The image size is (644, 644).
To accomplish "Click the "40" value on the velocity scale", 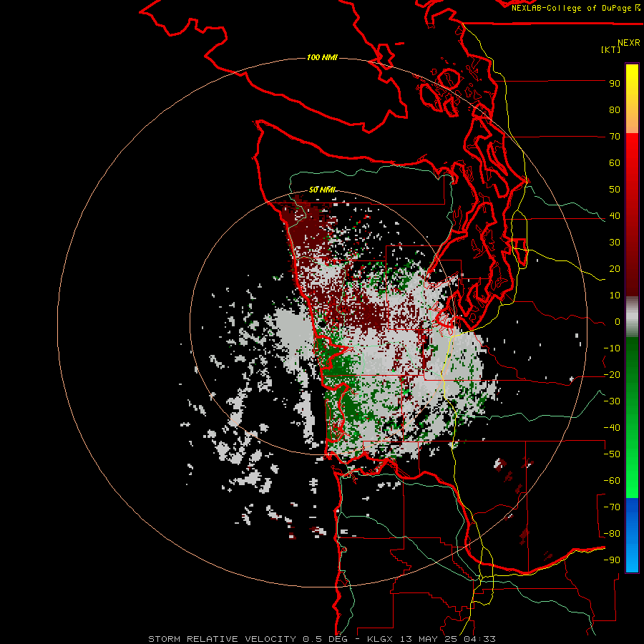I will point(615,216).
